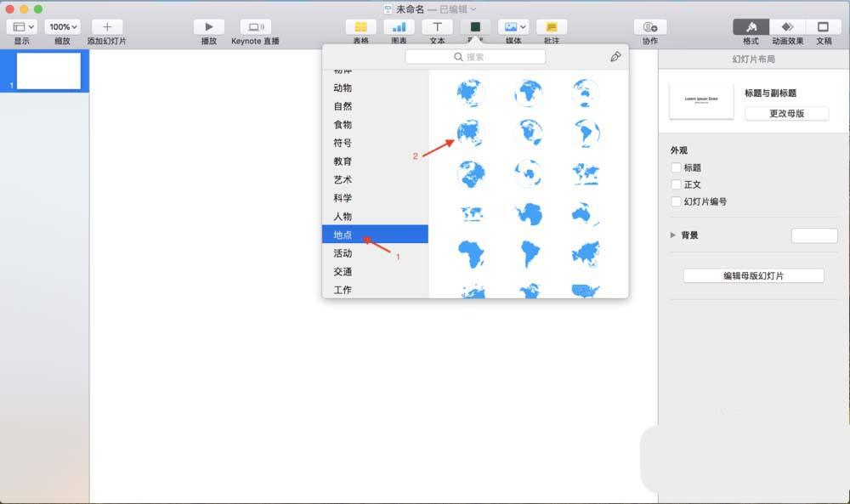Open the 文稿 document panel icon
This screenshot has height=504, width=850.
824,28
